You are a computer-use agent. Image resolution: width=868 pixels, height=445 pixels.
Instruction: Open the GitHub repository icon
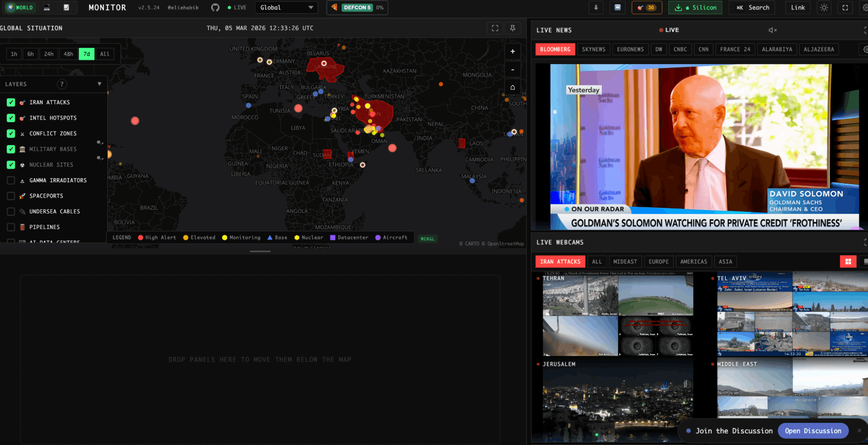click(x=215, y=7)
